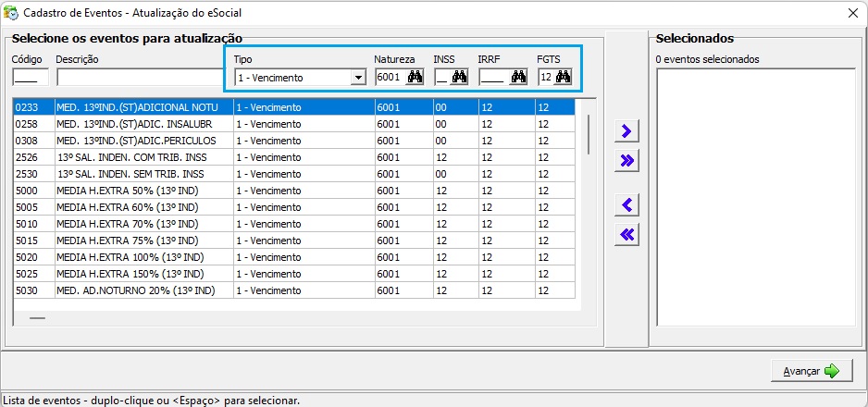Image resolution: width=868 pixels, height=407 pixels.
Task: Focus the Código input field
Action: [31, 78]
